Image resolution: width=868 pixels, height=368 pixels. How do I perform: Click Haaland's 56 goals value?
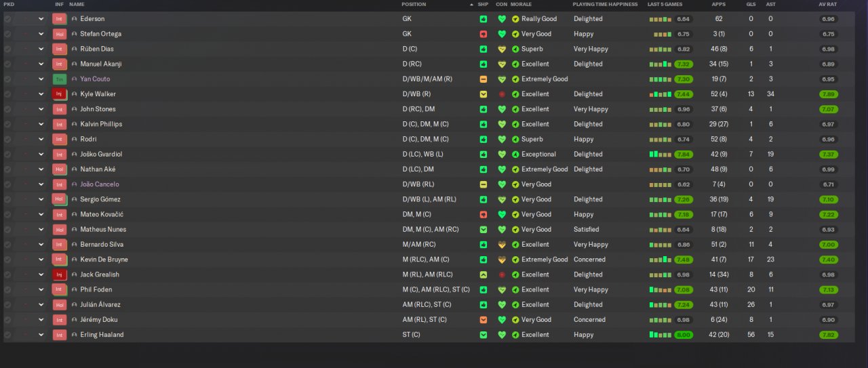coord(751,335)
